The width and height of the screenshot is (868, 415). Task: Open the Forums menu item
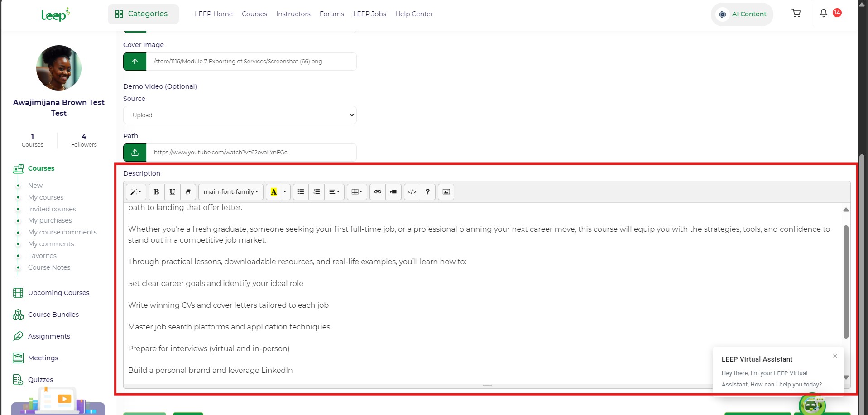point(331,14)
